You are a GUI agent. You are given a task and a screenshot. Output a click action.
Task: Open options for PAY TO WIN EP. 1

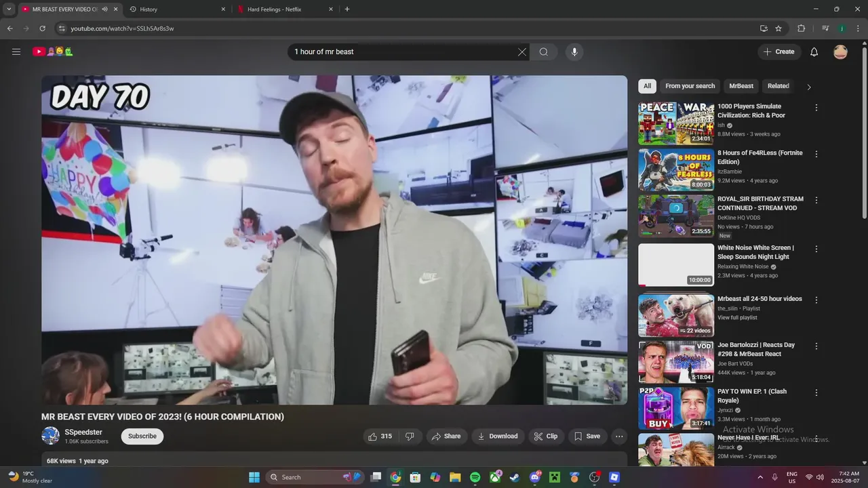[816, 392]
